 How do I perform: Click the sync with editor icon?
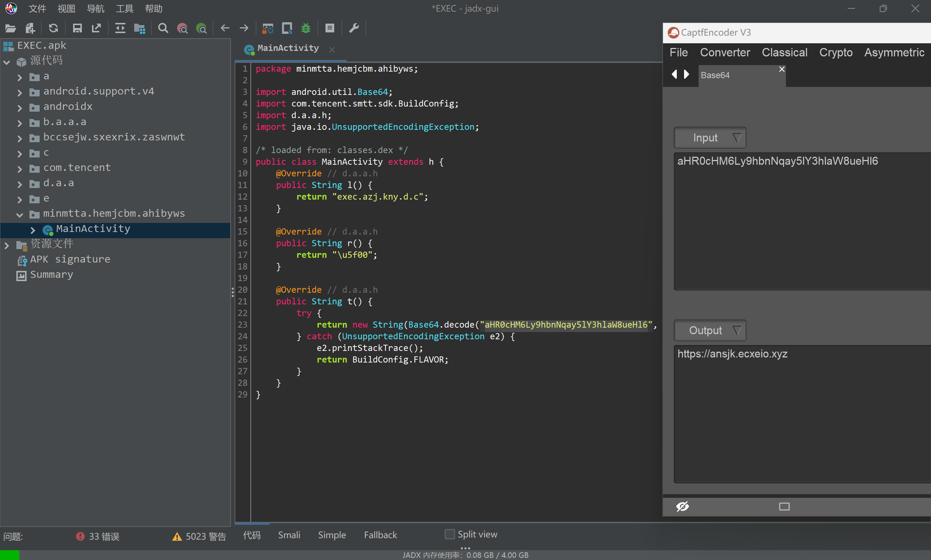coord(120,28)
